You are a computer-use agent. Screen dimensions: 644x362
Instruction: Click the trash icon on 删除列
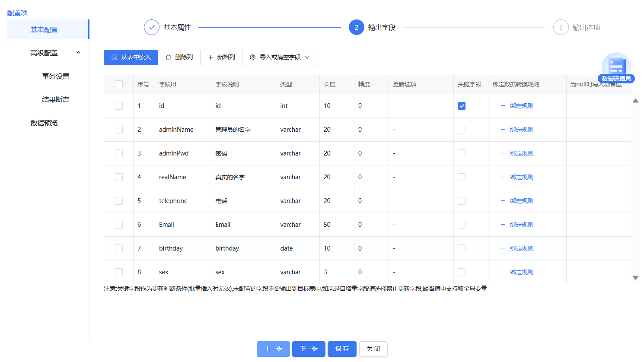169,57
